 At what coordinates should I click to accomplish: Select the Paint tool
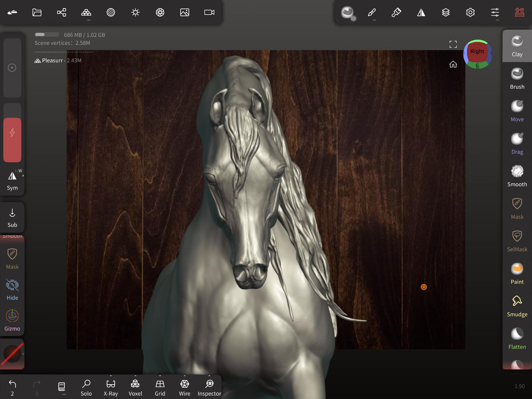coord(517,273)
